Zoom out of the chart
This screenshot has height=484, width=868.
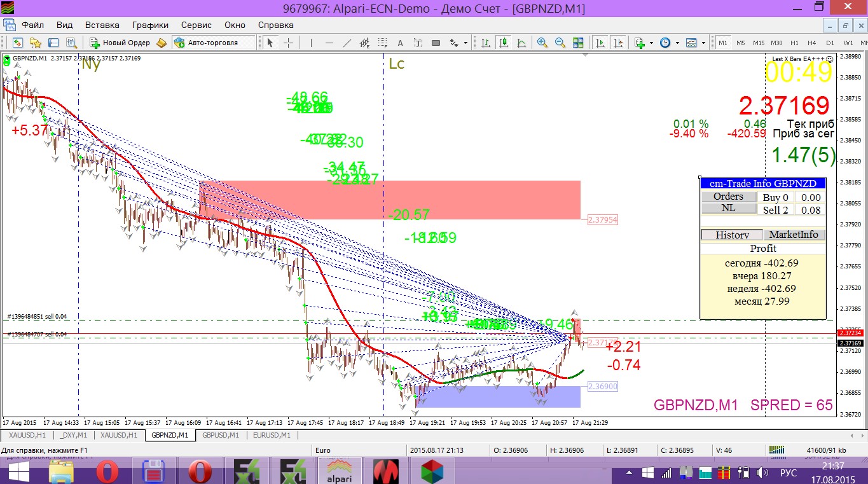pos(560,43)
